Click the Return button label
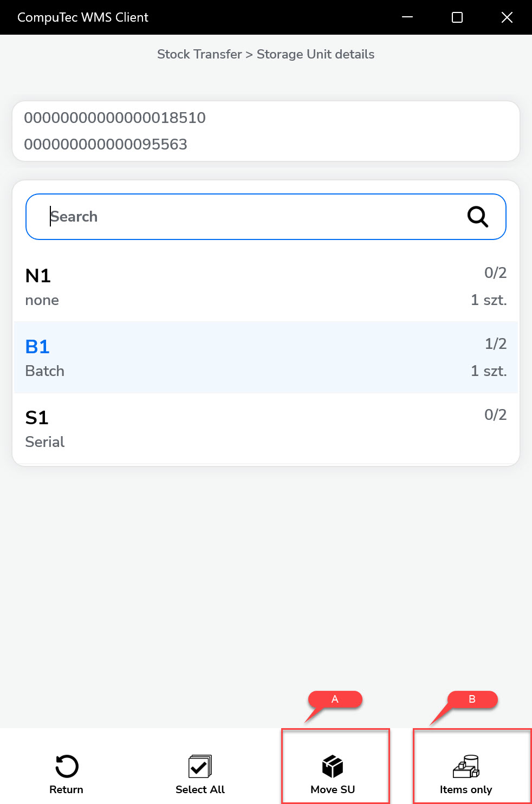Viewport: 532px width, 804px height. coord(66,789)
